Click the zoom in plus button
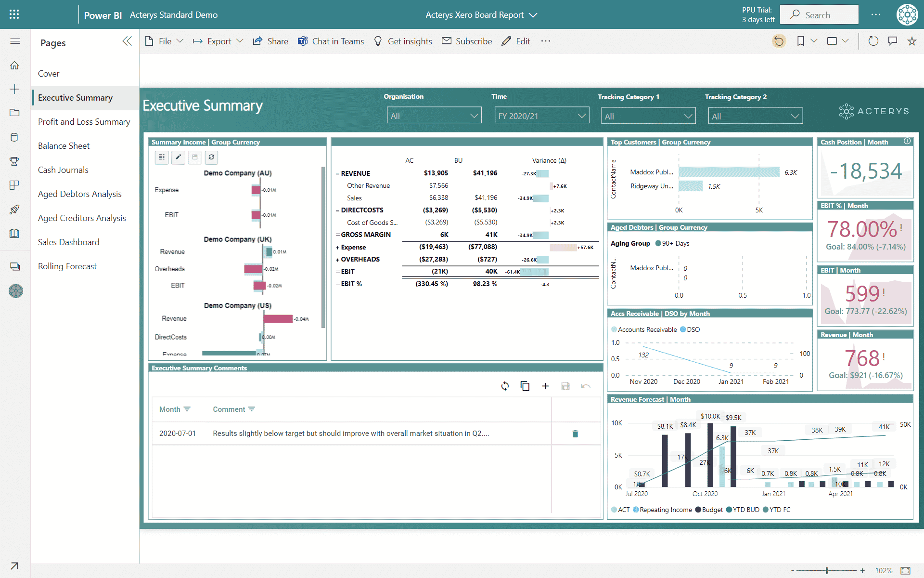 coord(862,571)
